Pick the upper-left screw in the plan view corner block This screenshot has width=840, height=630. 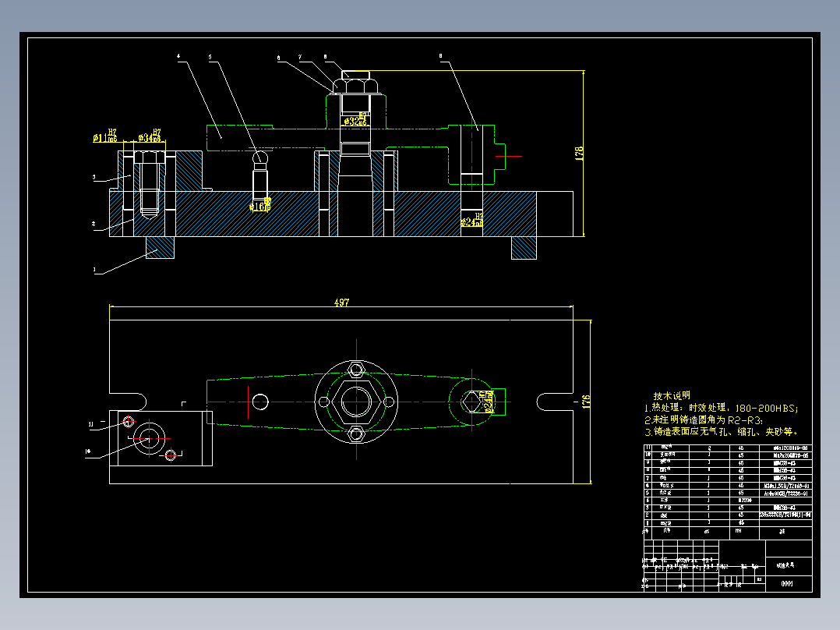(128, 422)
